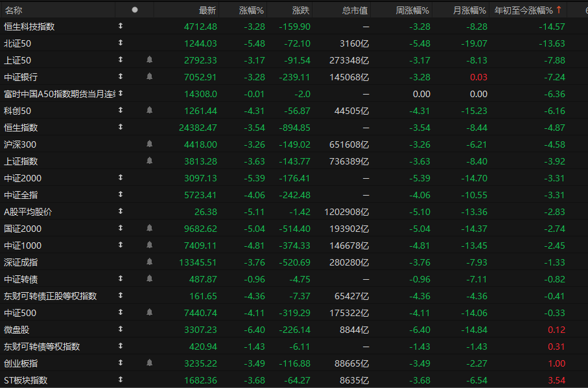Click the bell icon beside 创业板指
The width and height of the screenshot is (588, 388).
[149, 363]
